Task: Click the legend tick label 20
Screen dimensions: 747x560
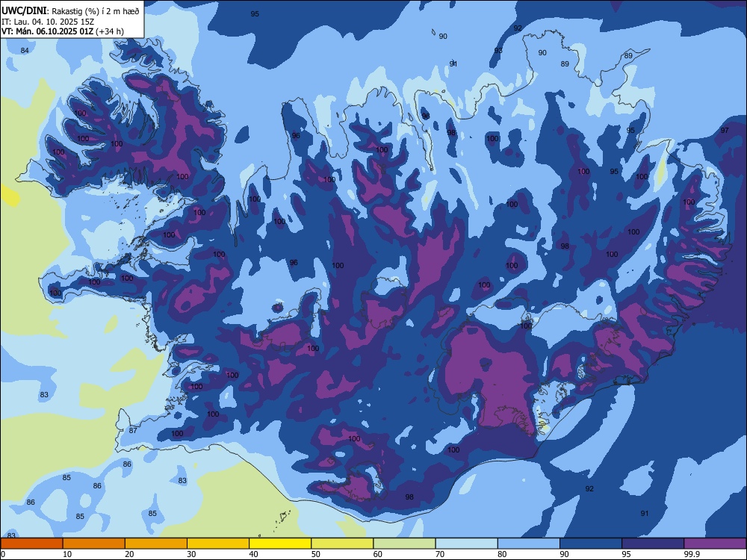Action: tap(129, 554)
